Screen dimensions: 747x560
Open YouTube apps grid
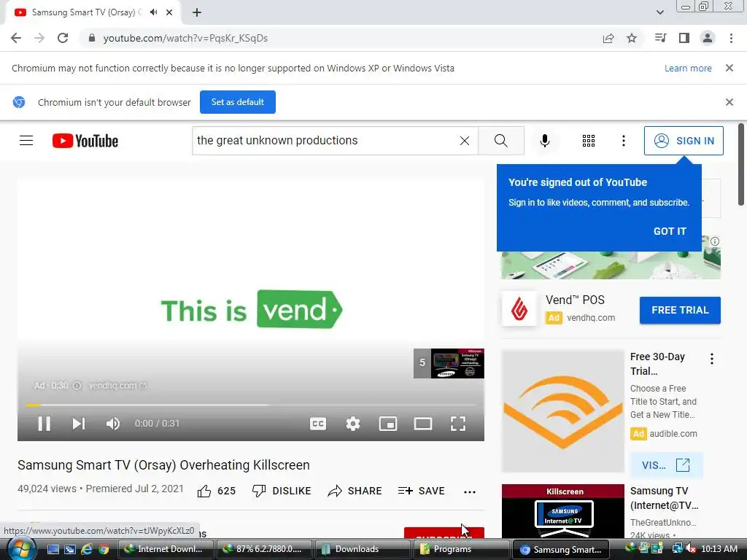point(589,141)
